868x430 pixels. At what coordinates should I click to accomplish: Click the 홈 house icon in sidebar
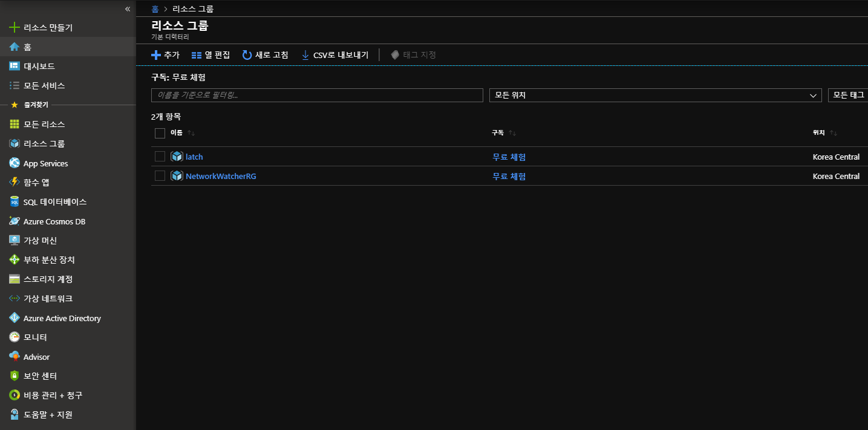point(15,47)
